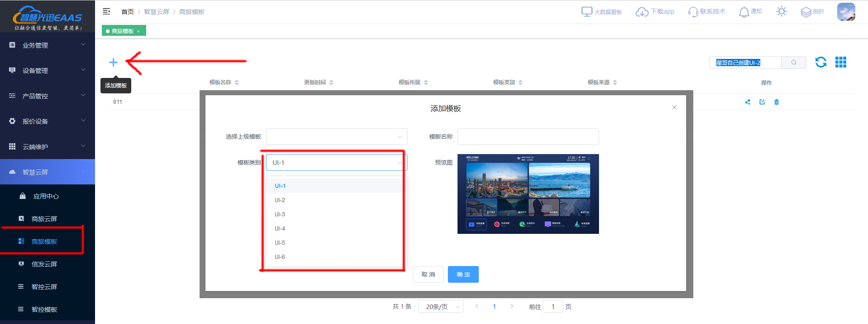Screen dimensions: 868x324
Task: Open 商旅云屏 in the sidebar
Action: (x=44, y=219)
